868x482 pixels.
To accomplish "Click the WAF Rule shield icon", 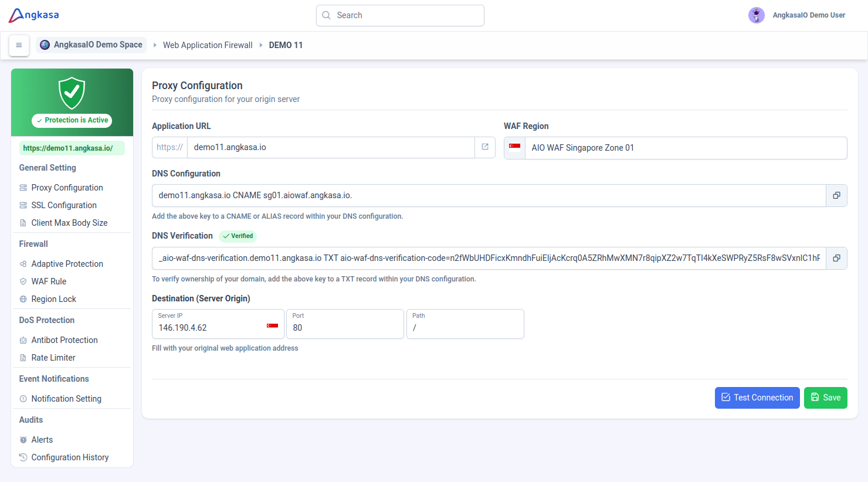I will [23, 281].
